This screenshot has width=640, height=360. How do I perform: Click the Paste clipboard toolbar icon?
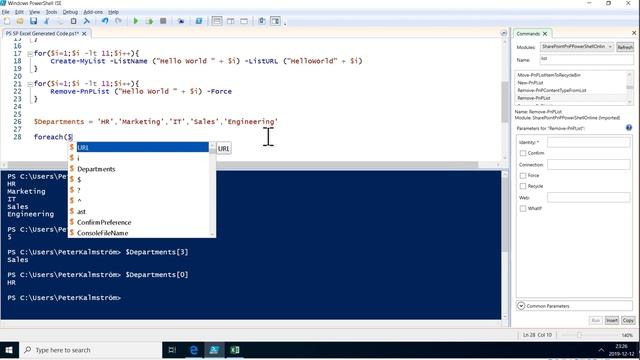pyautogui.click(x=73, y=21)
